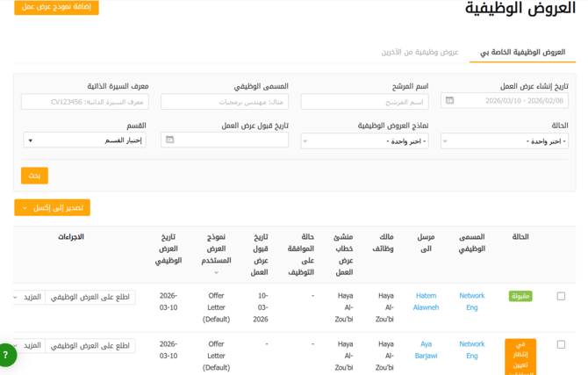Tick the checkbox for Hatem Alawneh row
This screenshot has width=588, height=375.
pos(561,297)
